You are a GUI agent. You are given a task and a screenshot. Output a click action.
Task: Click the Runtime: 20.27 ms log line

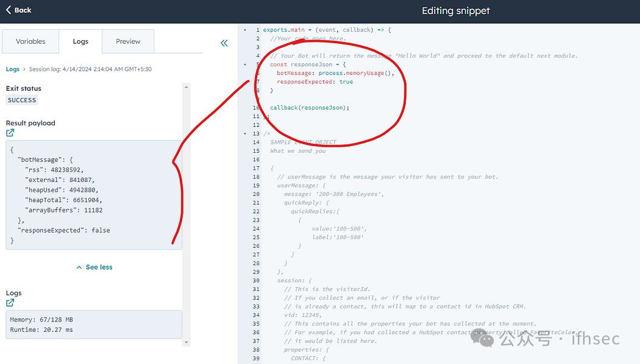pyautogui.click(x=41, y=330)
